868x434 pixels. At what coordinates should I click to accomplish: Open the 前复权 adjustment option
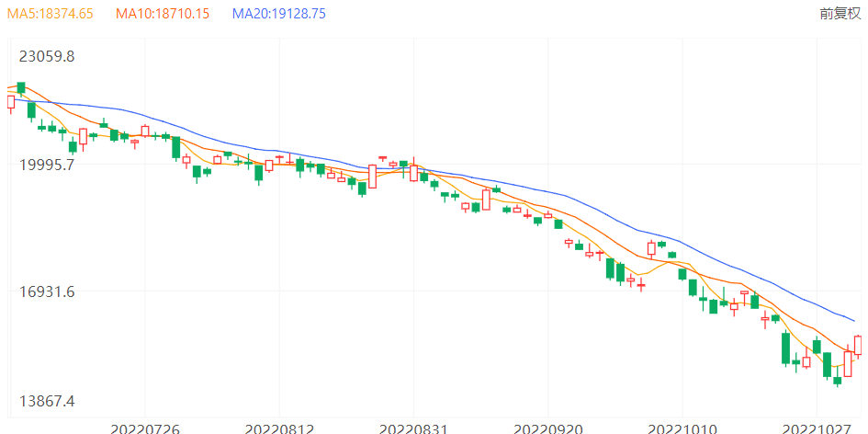840,14
